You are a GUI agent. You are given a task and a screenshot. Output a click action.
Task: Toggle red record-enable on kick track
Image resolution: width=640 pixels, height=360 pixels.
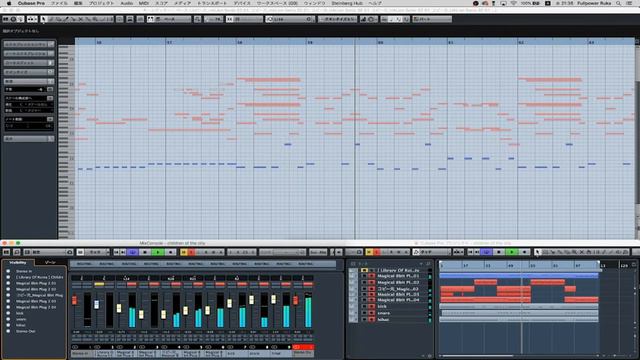coord(371,306)
